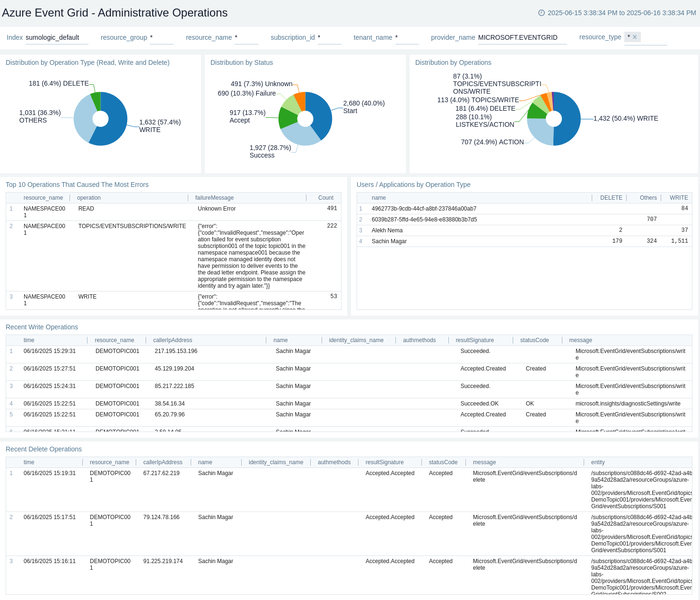Open the Distribution by Operations panel title
700x600 pixels.
coord(453,62)
